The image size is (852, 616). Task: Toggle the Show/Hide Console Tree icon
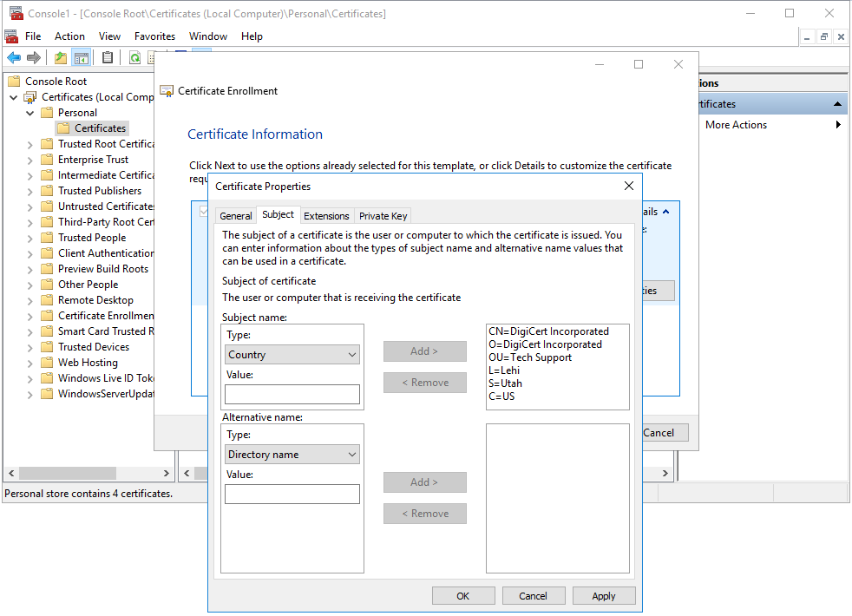81,58
